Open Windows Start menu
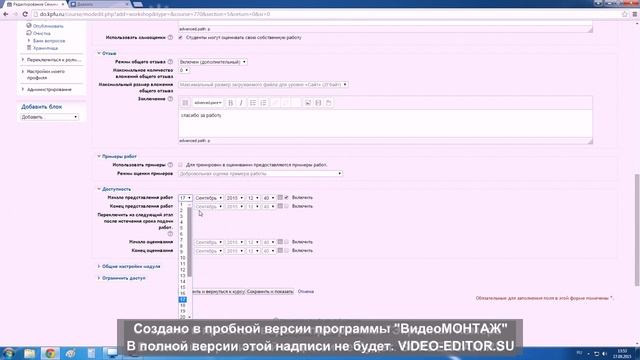 pyautogui.click(x=9, y=353)
